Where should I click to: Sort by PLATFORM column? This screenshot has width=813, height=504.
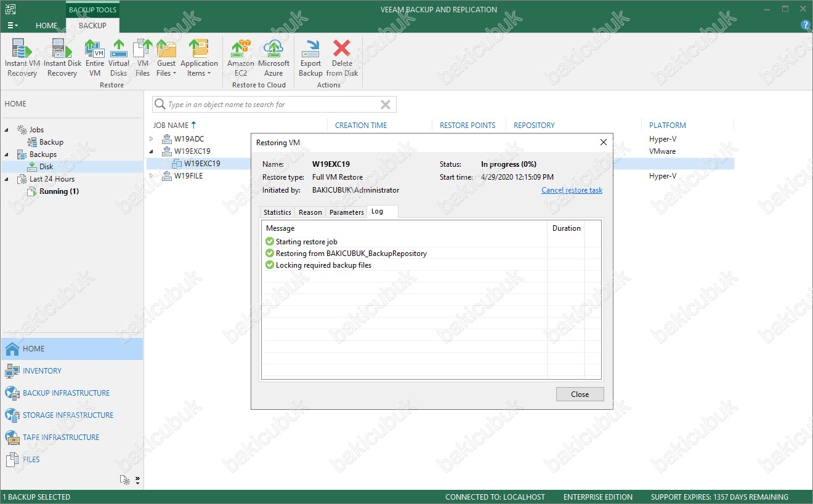coord(668,125)
